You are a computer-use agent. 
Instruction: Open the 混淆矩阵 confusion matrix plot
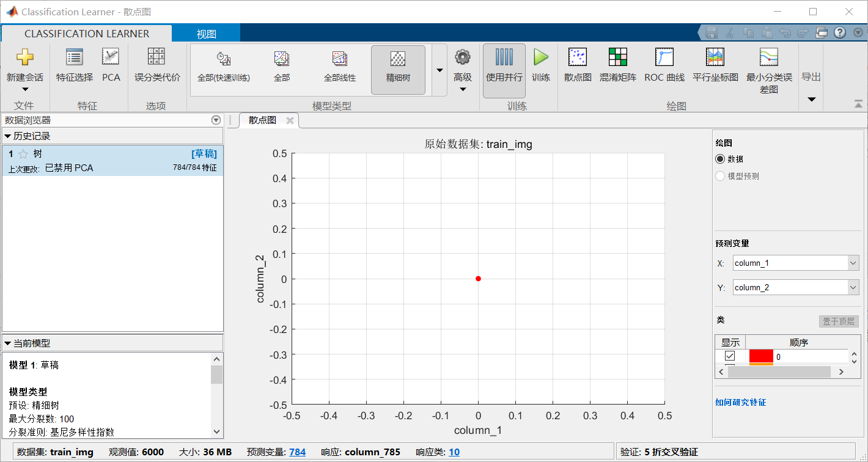[x=618, y=66]
